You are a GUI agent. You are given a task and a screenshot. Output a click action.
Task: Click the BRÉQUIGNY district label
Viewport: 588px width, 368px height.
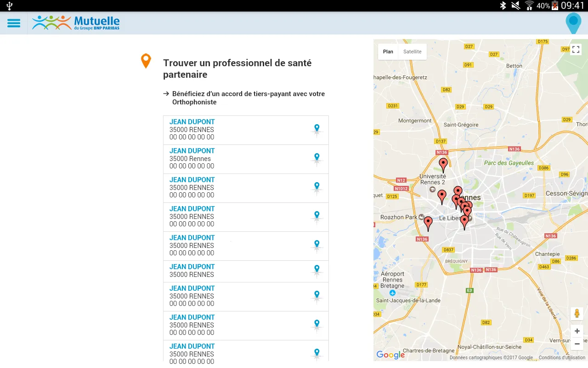coord(456,261)
